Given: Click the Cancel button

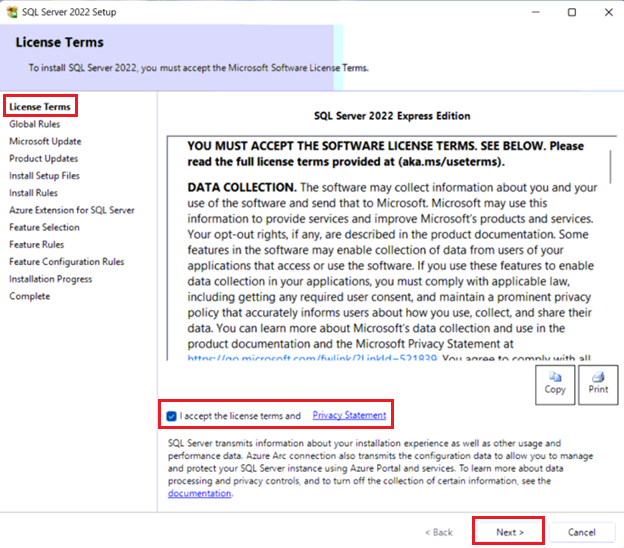Looking at the screenshot, I should coord(582,532).
